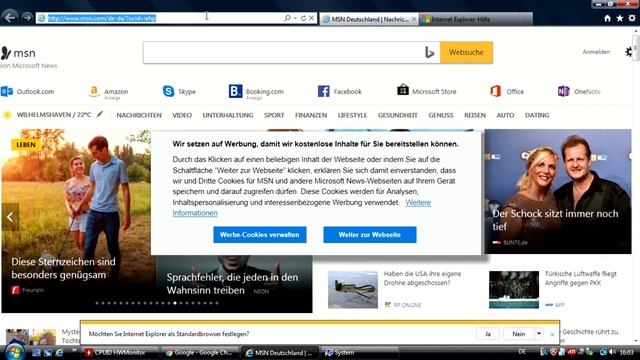The width and height of the screenshot is (640, 360).
Task: Open MSN page settings gear
Action: [x=629, y=52]
